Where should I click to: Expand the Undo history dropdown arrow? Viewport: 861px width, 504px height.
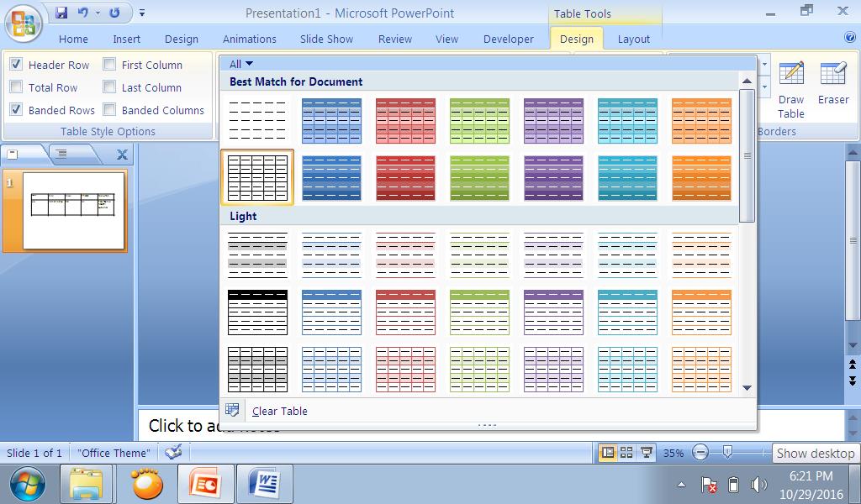[98, 12]
